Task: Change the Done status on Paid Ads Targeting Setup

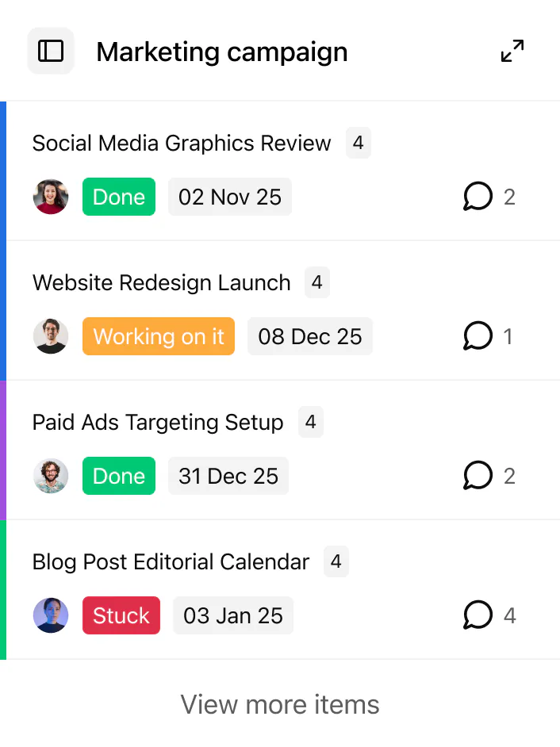Action: pos(118,475)
